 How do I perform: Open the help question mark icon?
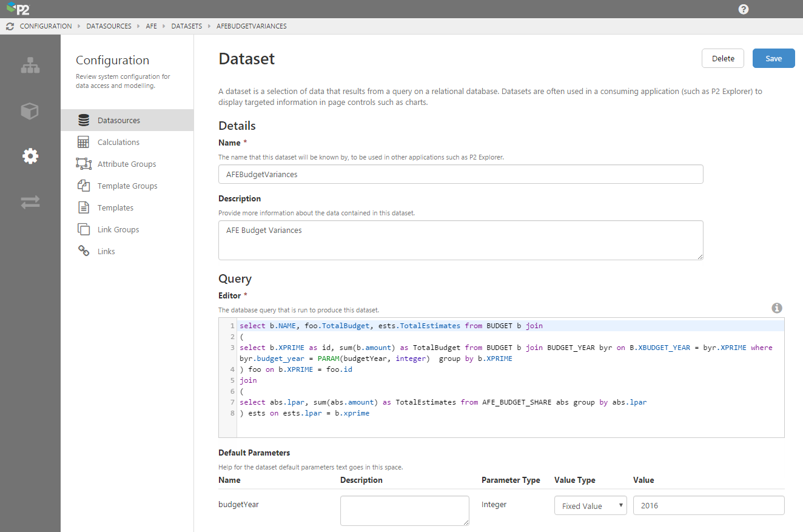(x=744, y=9)
